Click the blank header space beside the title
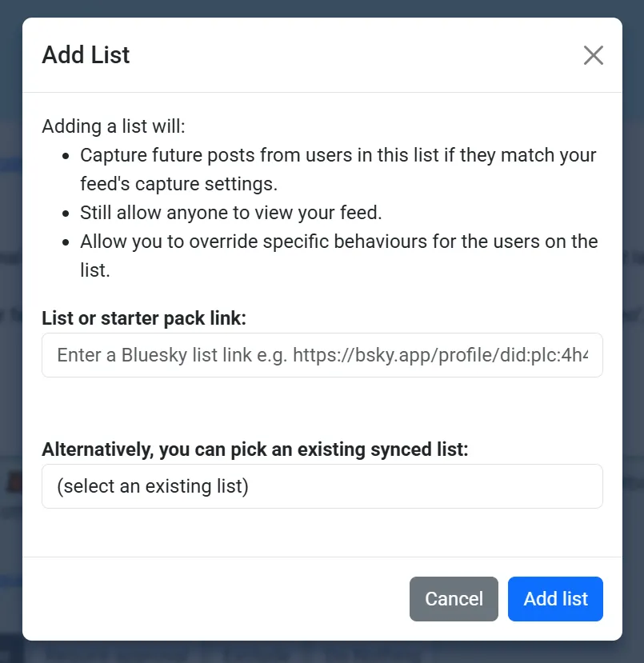 click(352, 55)
